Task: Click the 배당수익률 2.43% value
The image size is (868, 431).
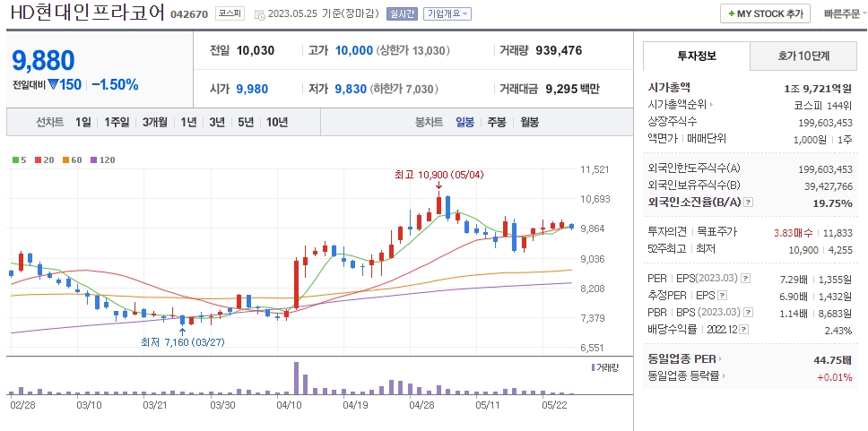Action: (838, 331)
